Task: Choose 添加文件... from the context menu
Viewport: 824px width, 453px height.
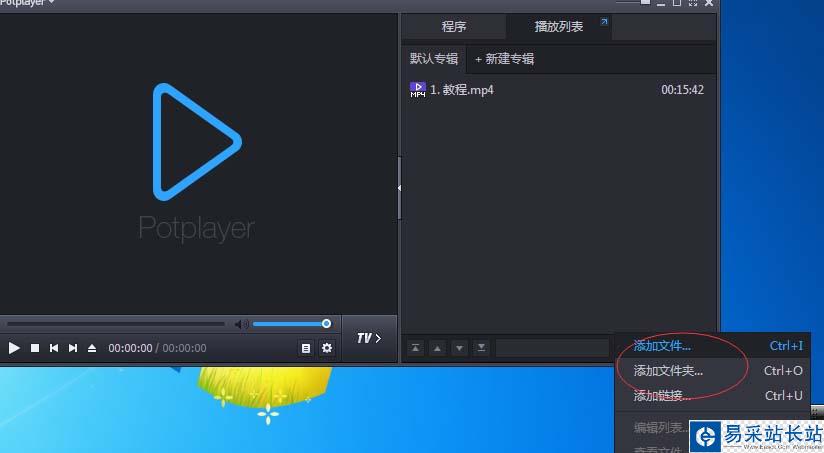Action: [713, 346]
